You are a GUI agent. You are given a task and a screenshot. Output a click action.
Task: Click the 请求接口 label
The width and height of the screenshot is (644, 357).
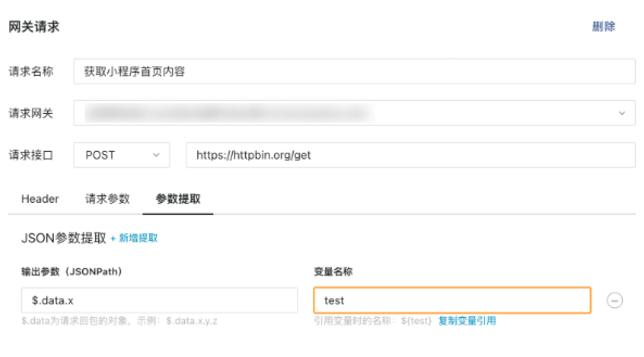click(31, 155)
